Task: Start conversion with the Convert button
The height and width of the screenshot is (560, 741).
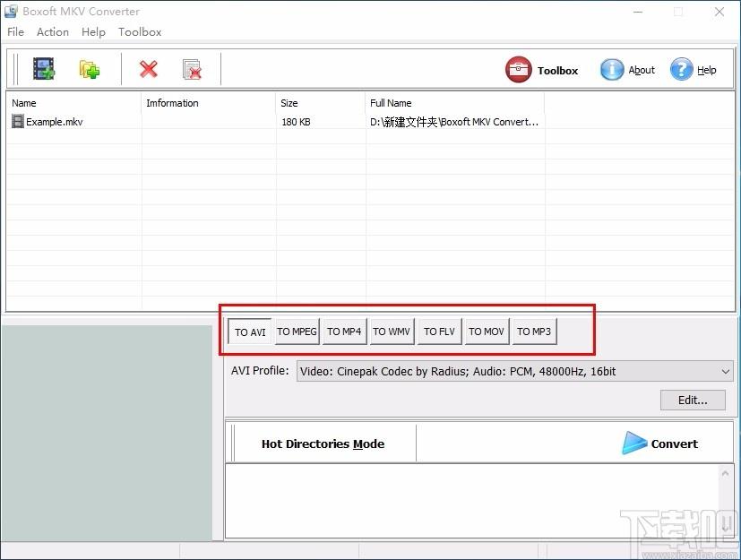Action: (x=660, y=444)
